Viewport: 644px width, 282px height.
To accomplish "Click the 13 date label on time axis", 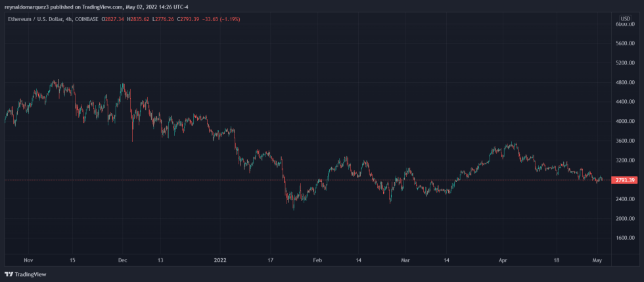I will tap(160, 260).
